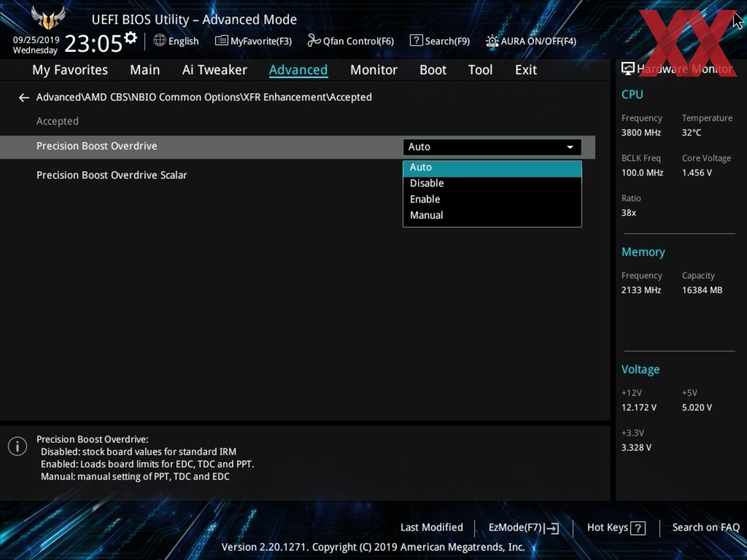The image size is (747, 560).
Task: Click the AURA light bulb icon
Action: [x=492, y=41]
